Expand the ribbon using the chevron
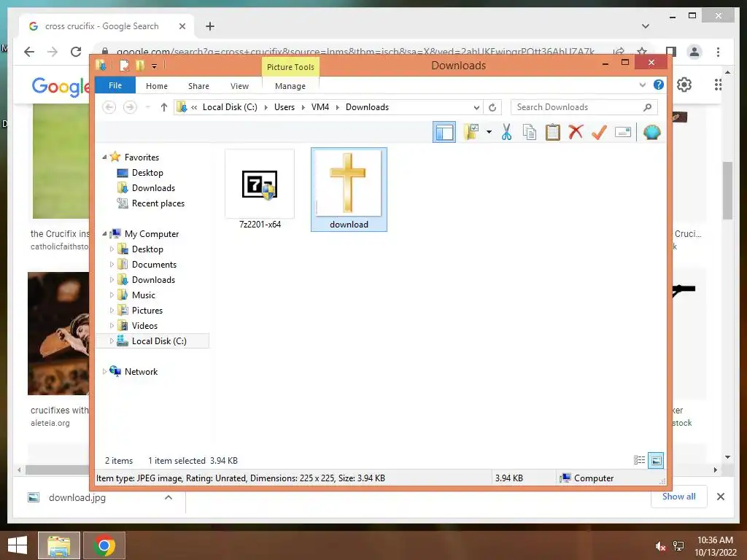The width and height of the screenshot is (747, 560). click(x=643, y=85)
